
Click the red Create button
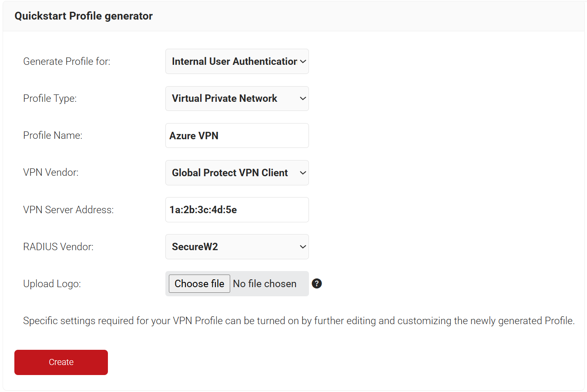point(61,362)
